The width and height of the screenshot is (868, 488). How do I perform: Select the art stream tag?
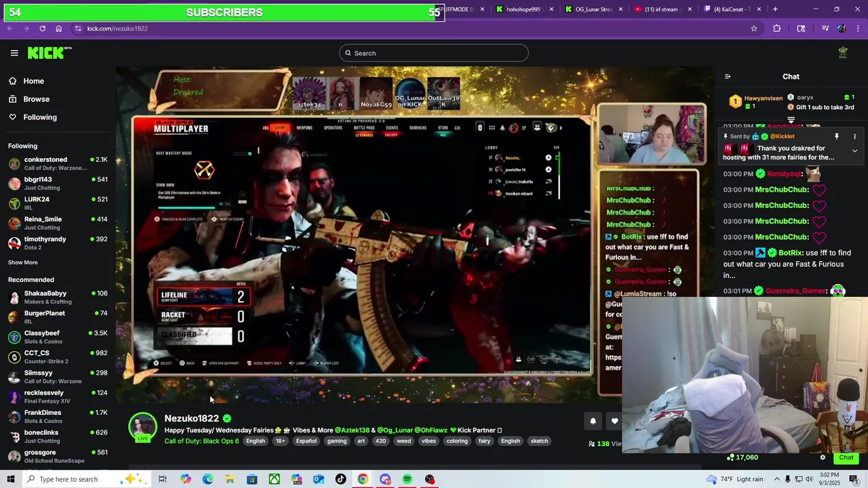361,441
